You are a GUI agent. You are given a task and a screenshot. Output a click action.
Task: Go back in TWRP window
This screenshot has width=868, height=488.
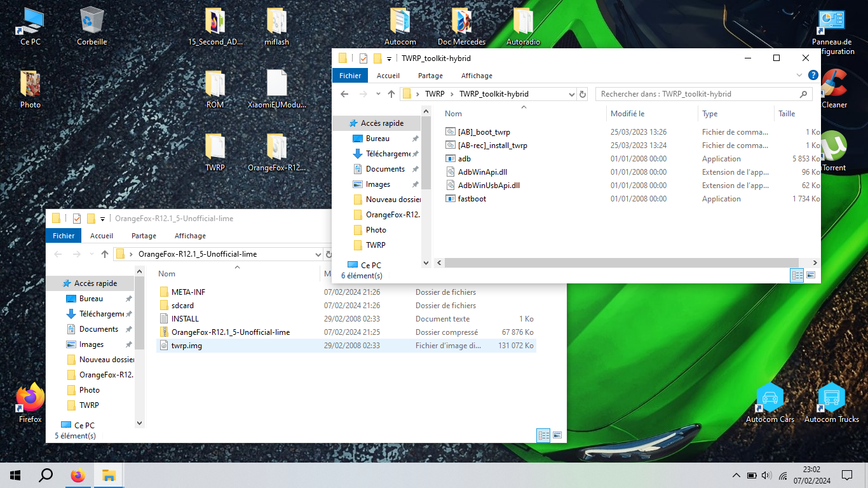click(344, 94)
